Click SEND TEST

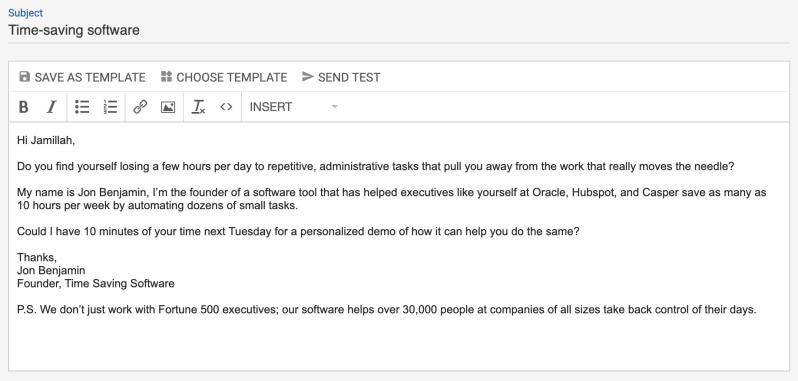click(341, 77)
